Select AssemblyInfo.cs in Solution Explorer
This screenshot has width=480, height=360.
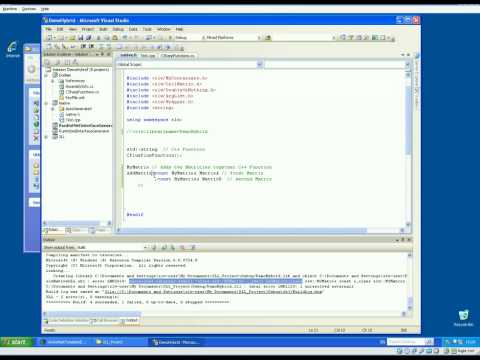(79, 86)
